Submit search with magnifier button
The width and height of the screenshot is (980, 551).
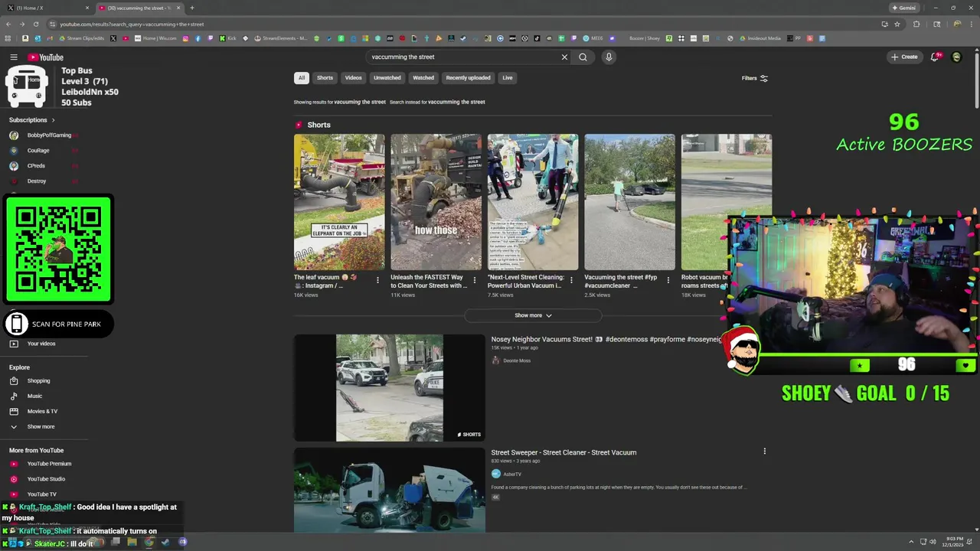(583, 57)
